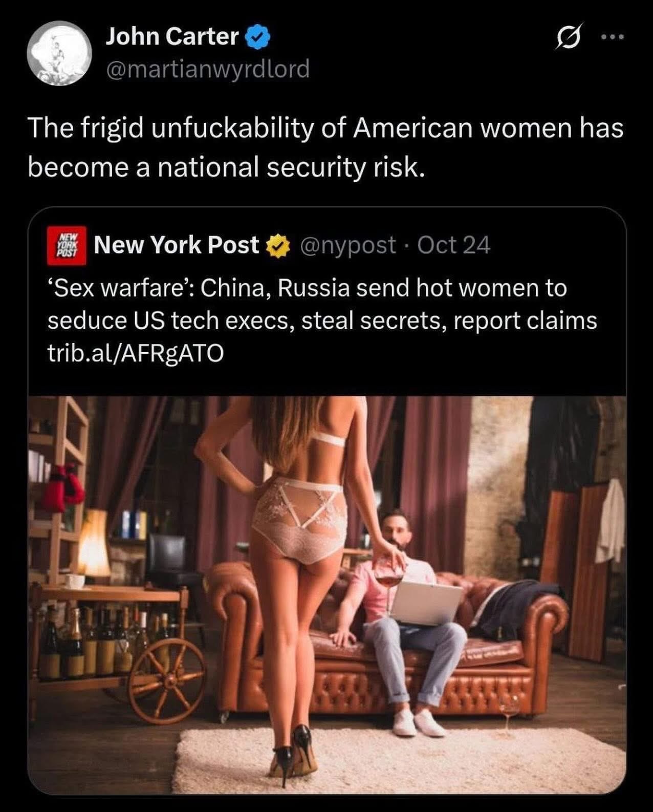Click the blue verified badge by John Carter
653x812 pixels.
point(259,37)
